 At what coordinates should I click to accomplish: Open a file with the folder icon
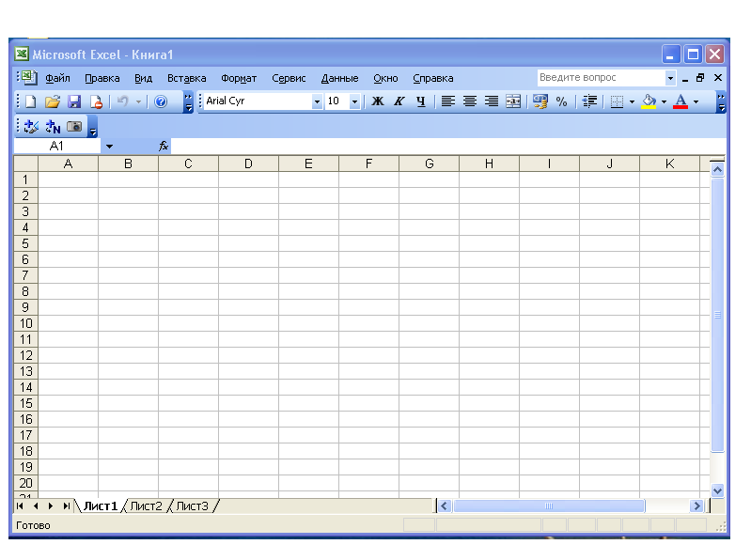point(53,102)
